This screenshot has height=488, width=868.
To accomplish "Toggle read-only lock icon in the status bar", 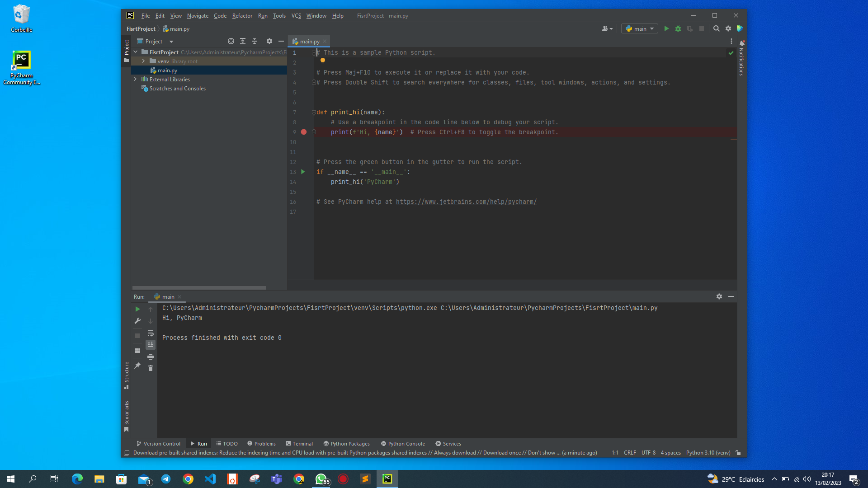I will (x=738, y=453).
